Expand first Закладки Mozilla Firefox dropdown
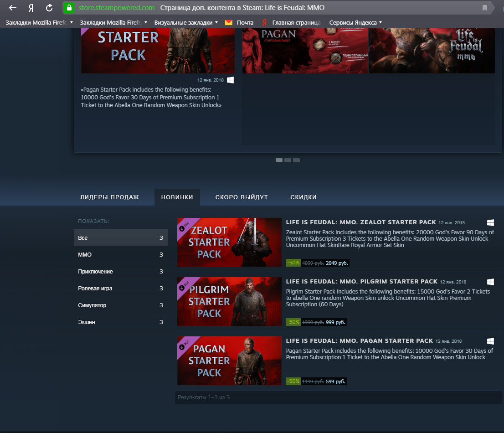 [39, 22]
